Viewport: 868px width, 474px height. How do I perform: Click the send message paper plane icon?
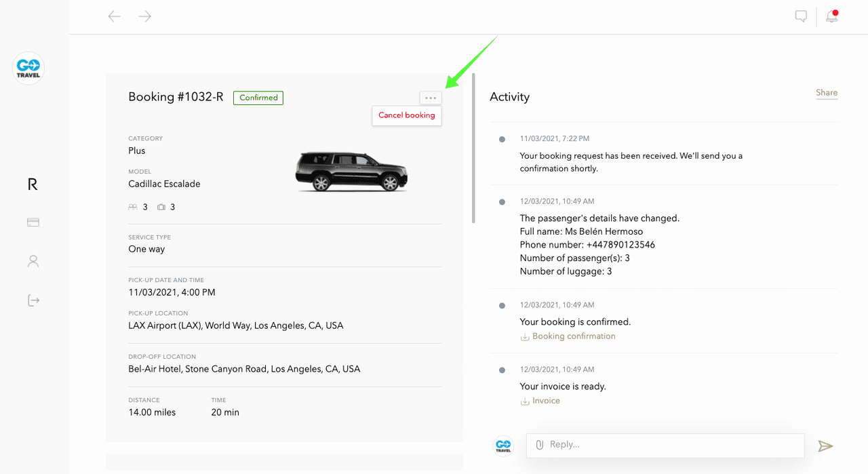(825, 446)
